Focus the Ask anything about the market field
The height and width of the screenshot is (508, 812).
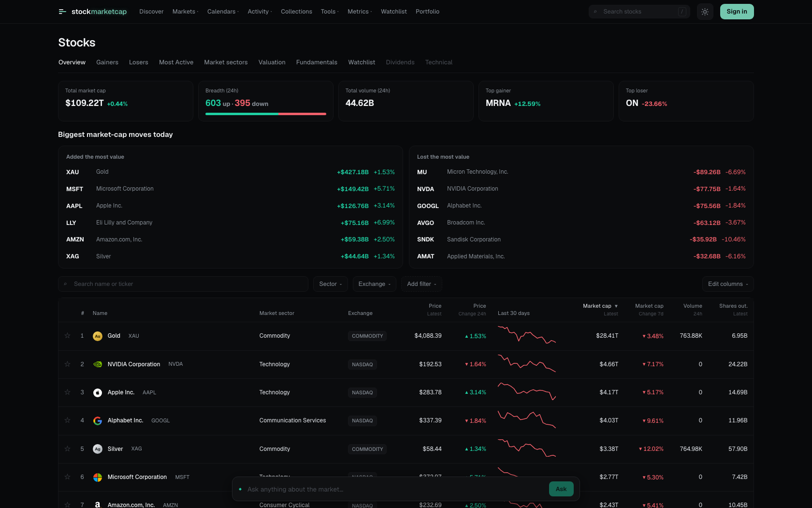[395, 489]
